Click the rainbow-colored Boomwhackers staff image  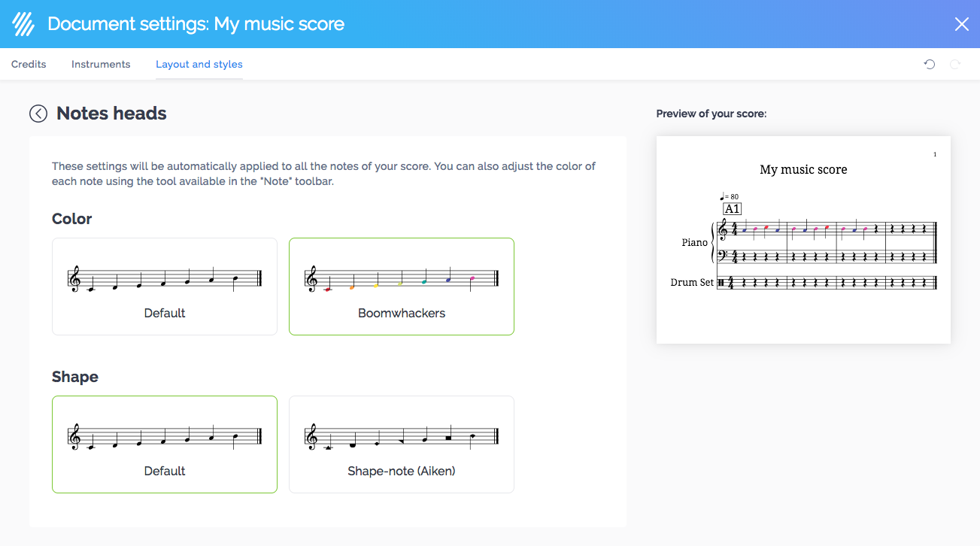[x=402, y=279]
